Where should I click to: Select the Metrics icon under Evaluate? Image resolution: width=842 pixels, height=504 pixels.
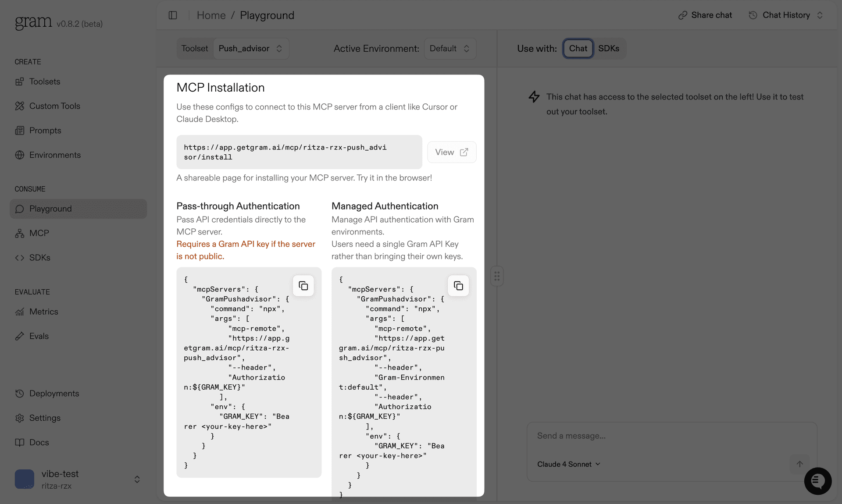point(20,312)
